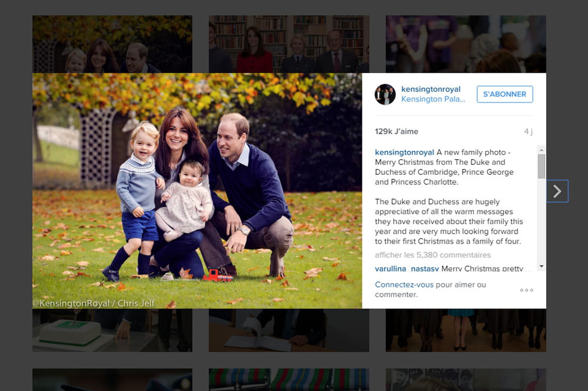Click the scrollbar down arrow in comments
This screenshot has height=391, width=588.
coord(541,266)
